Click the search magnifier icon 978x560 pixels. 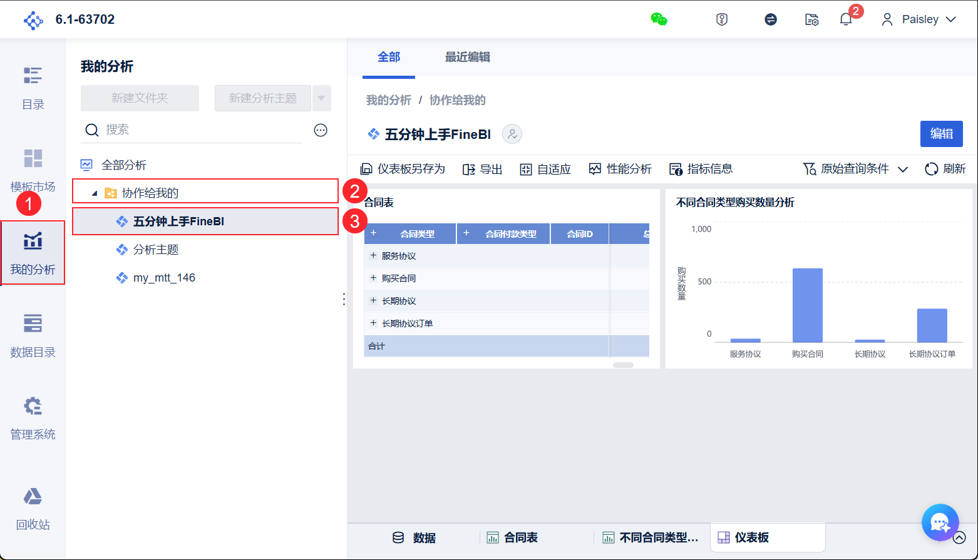[x=92, y=130]
